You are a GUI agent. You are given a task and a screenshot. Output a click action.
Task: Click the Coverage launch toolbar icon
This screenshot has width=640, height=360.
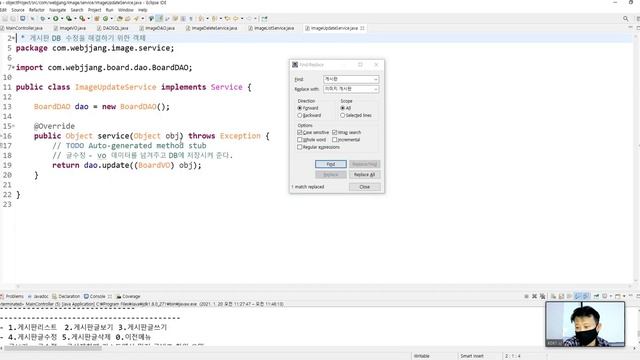(x=69, y=18)
